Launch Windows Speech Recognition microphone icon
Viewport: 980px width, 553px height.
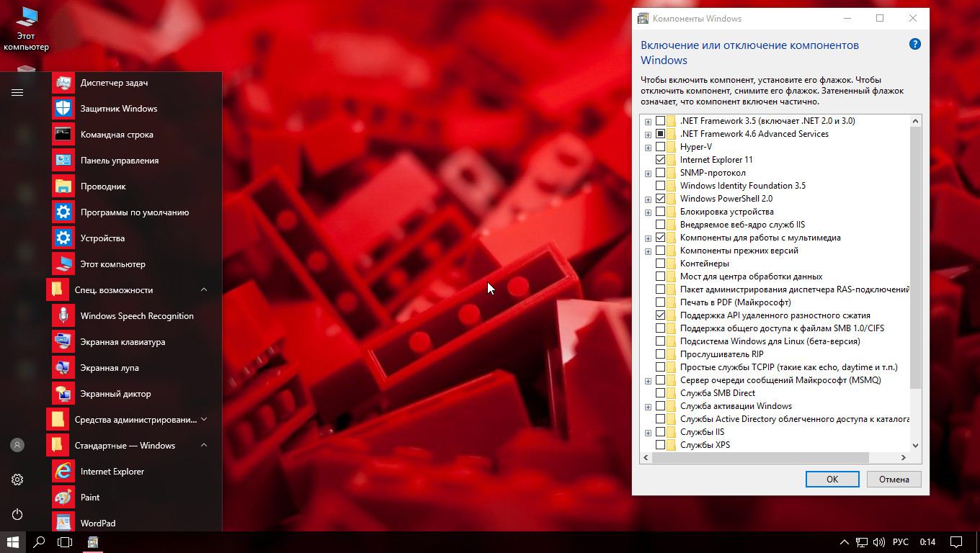tap(63, 316)
